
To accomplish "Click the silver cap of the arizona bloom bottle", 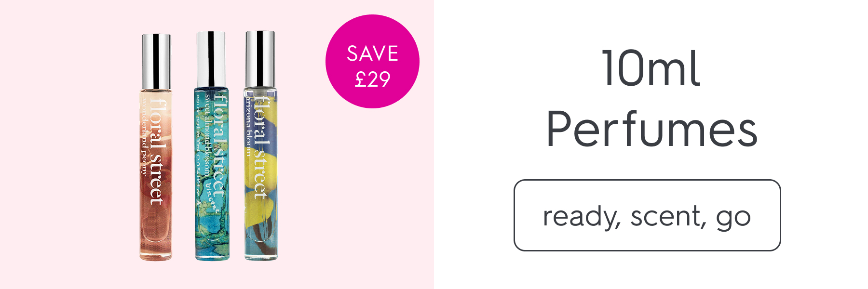I will [260, 59].
